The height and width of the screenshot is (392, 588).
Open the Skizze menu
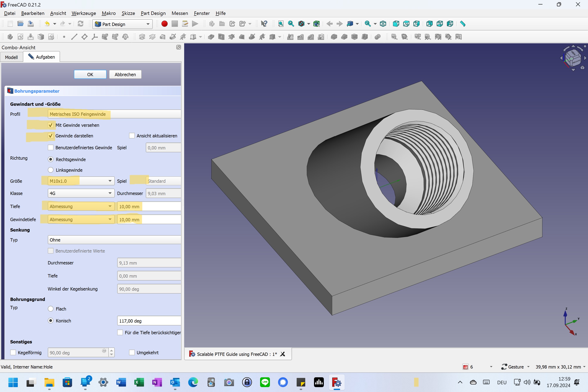click(x=128, y=13)
